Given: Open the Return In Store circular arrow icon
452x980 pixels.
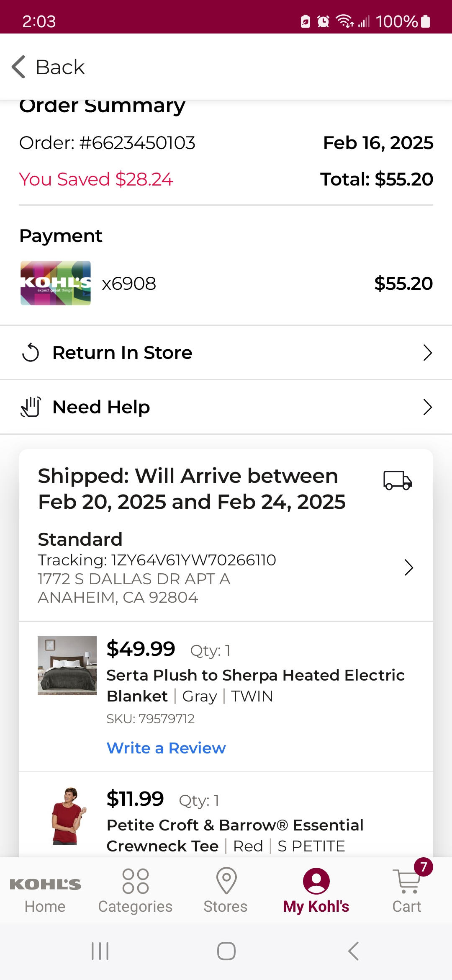Looking at the screenshot, I should [31, 353].
